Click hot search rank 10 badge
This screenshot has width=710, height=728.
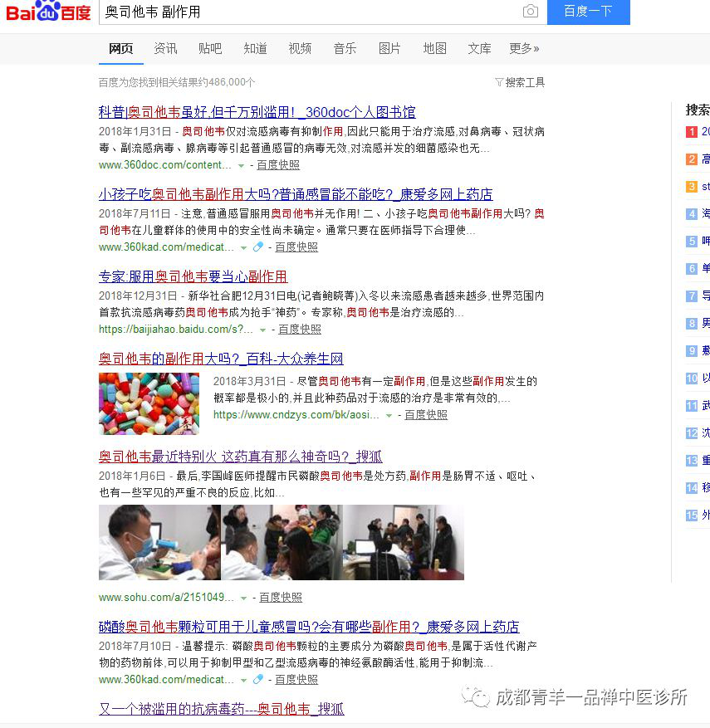click(x=692, y=379)
